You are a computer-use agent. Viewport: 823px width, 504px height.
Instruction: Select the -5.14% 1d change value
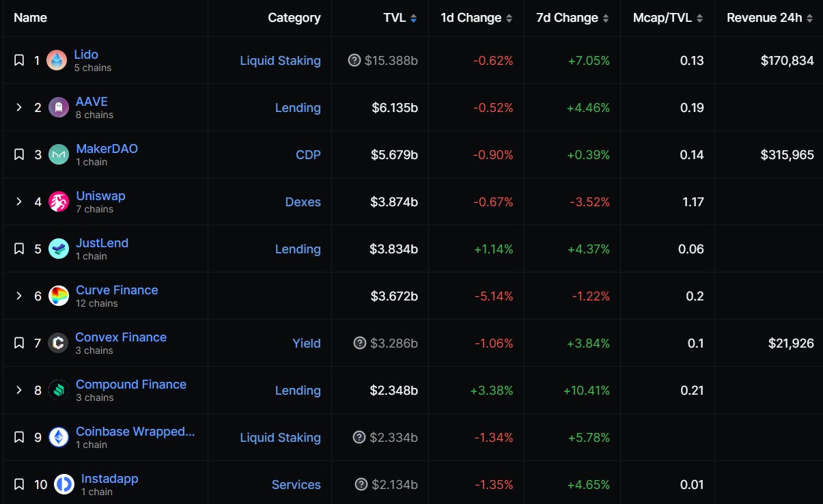coord(493,296)
